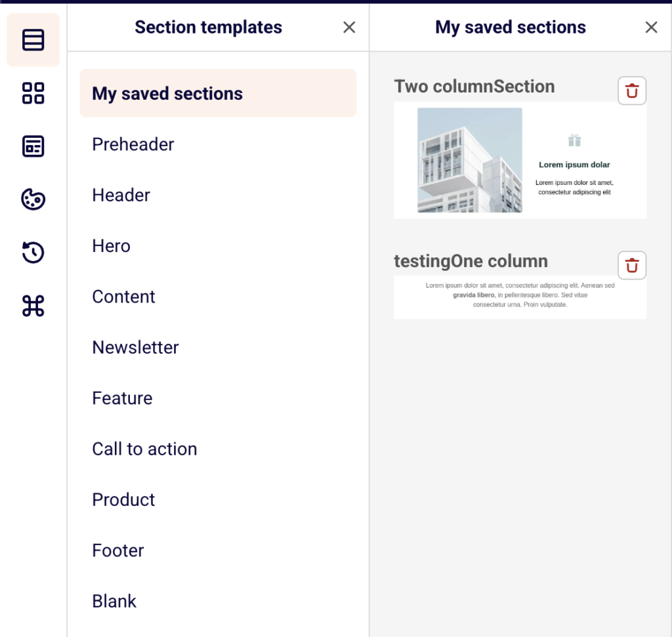Screen dimensions: 672x637
Task: Select the Footer category
Action: (218, 550)
